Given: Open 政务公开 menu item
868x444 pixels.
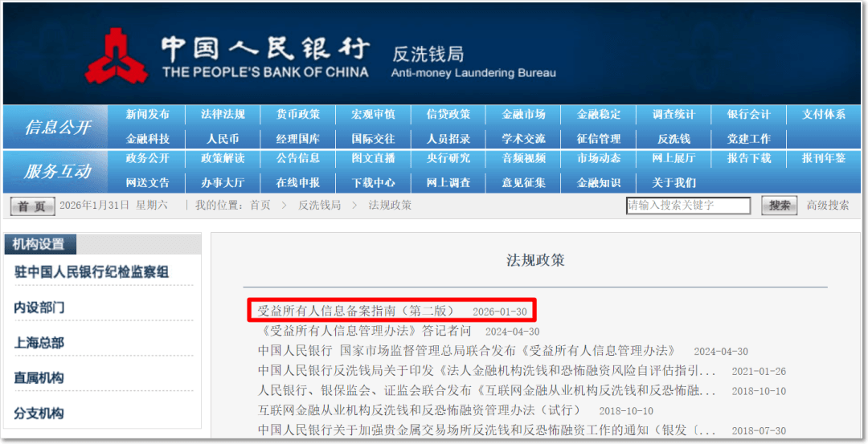Looking at the screenshot, I should click(x=147, y=158).
